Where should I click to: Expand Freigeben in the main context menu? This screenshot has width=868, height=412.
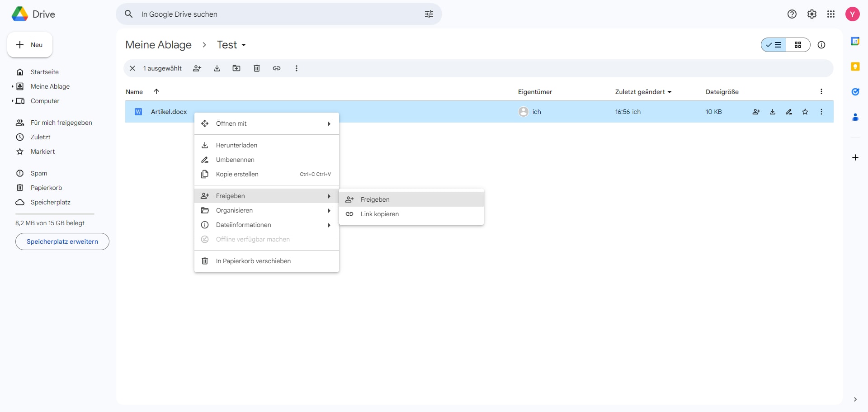tap(267, 196)
